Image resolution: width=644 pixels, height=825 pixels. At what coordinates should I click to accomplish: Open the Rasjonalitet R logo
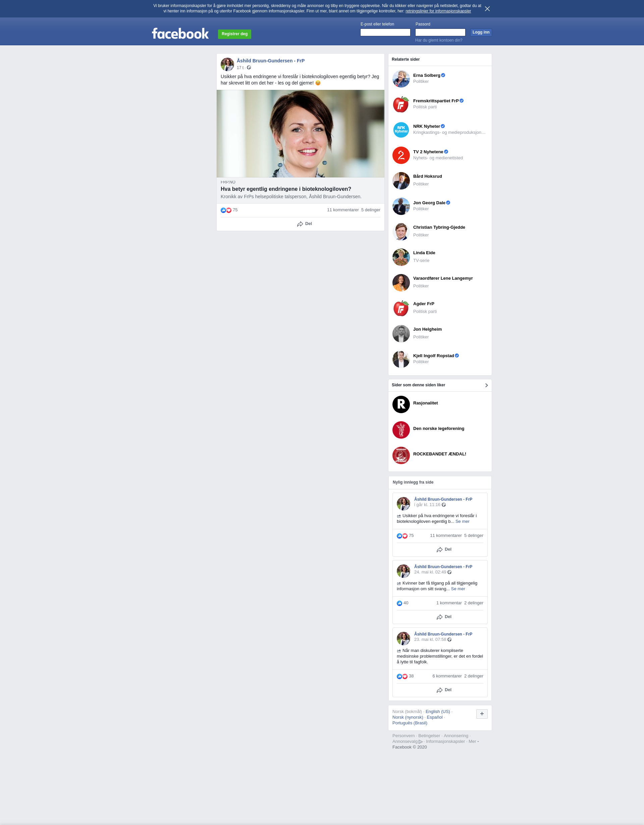(401, 404)
